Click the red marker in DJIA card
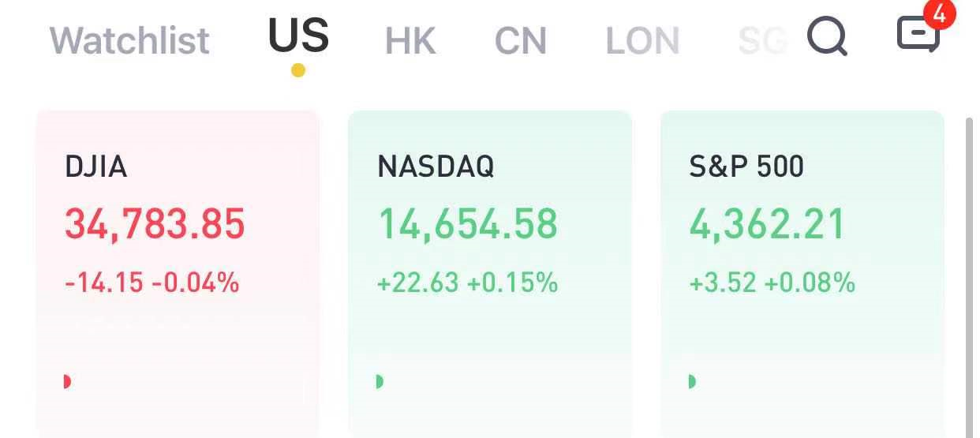Viewport: 980px width, 438px height. point(67,382)
